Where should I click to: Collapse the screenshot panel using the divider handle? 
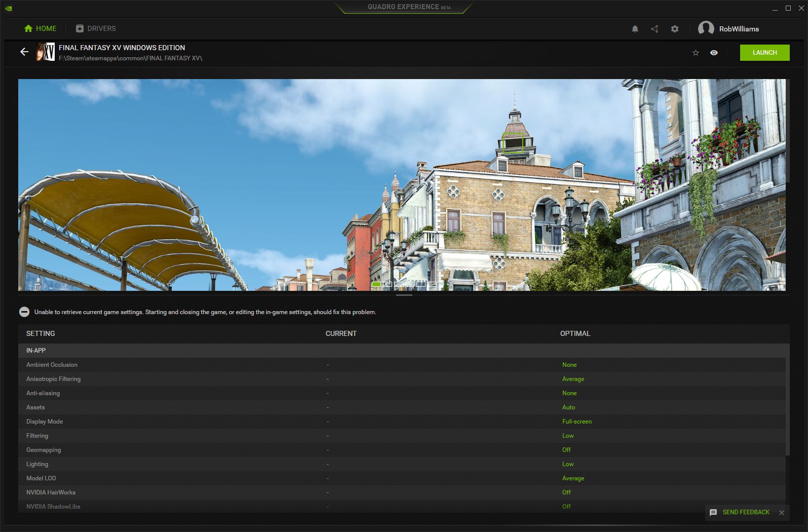pos(404,295)
